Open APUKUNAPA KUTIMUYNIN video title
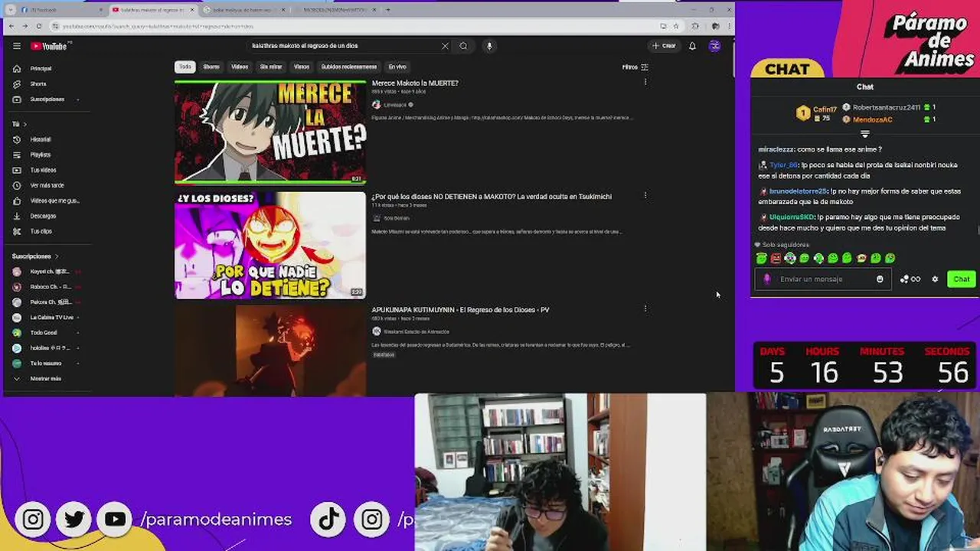The width and height of the screenshot is (980, 551). [x=460, y=310]
